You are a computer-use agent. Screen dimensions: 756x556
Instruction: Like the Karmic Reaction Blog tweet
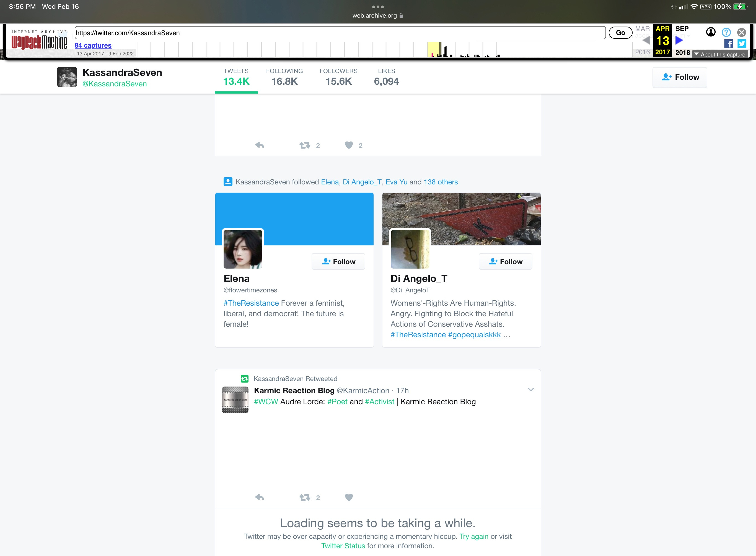pyautogui.click(x=349, y=497)
